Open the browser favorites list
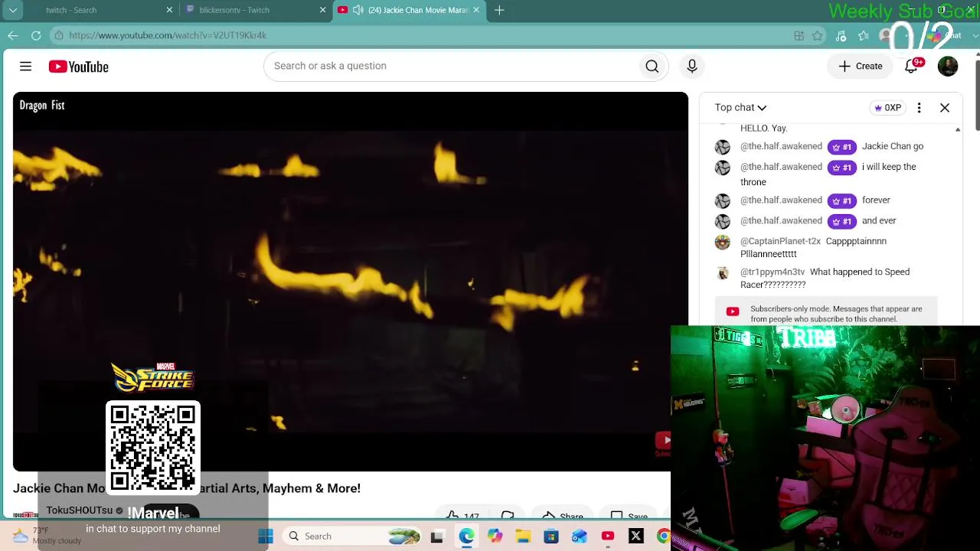This screenshot has height=551, width=980. click(864, 35)
